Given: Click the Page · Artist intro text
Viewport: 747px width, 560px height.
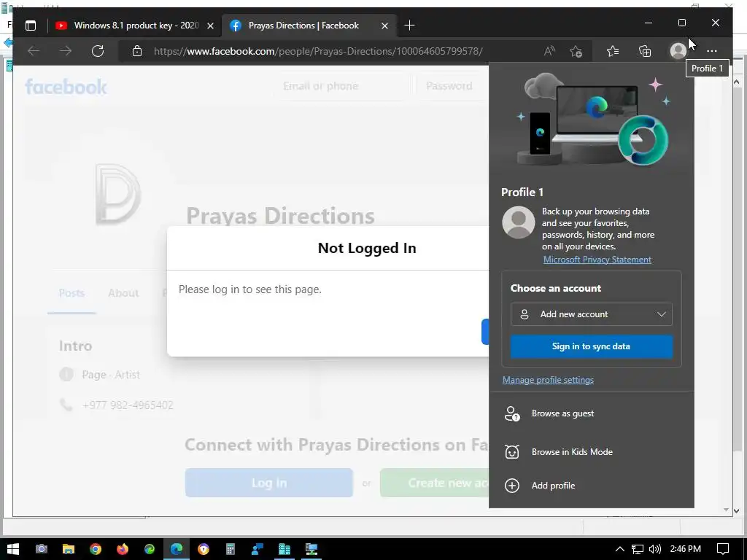Looking at the screenshot, I should [x=111, y=375].
